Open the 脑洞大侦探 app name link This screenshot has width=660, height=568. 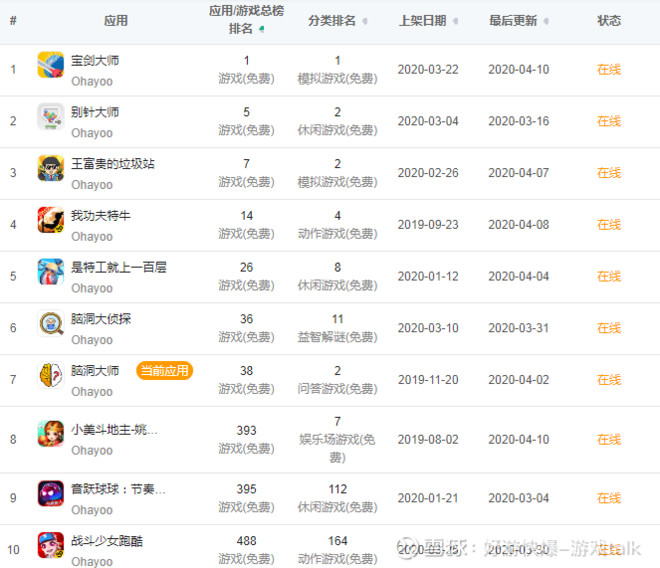[x=101, y=319]
